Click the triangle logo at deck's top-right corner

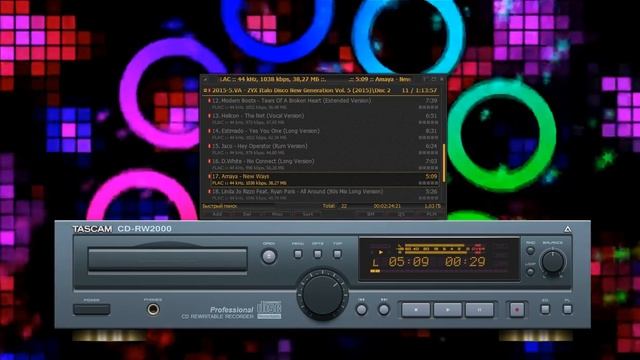click(x=567, y=229)
